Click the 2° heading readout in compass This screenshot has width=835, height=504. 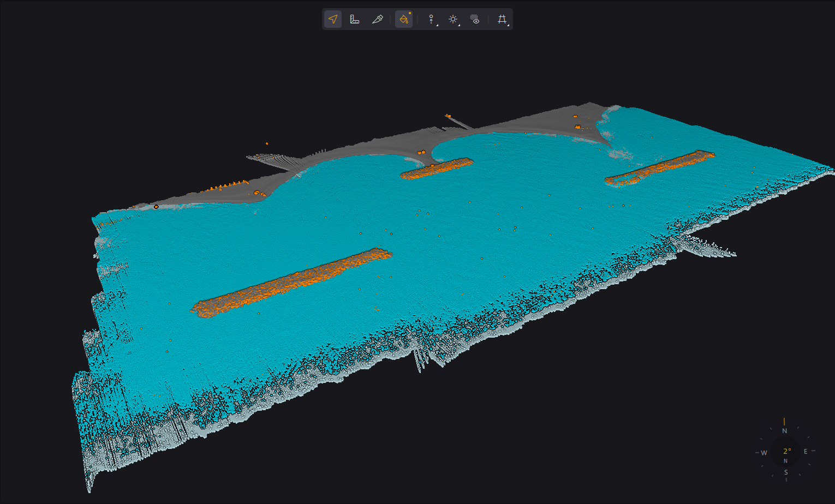[x=787, y=451]
